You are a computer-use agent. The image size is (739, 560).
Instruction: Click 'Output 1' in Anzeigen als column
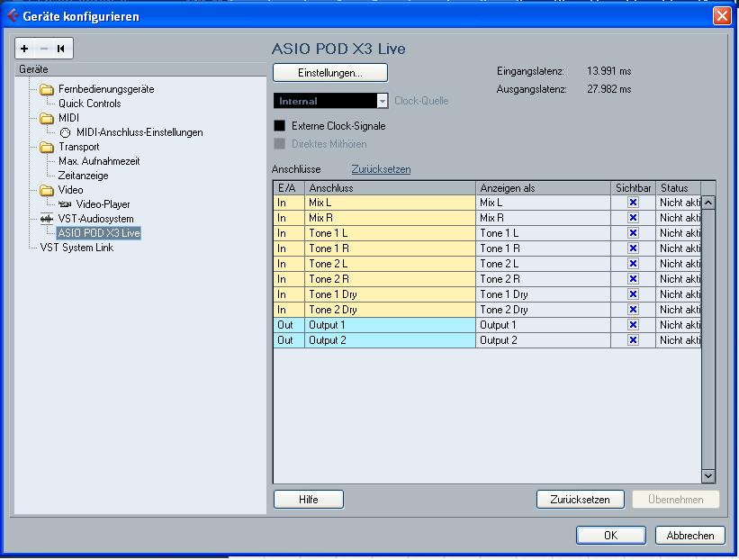pyautogui.click(x=543, y=325)
